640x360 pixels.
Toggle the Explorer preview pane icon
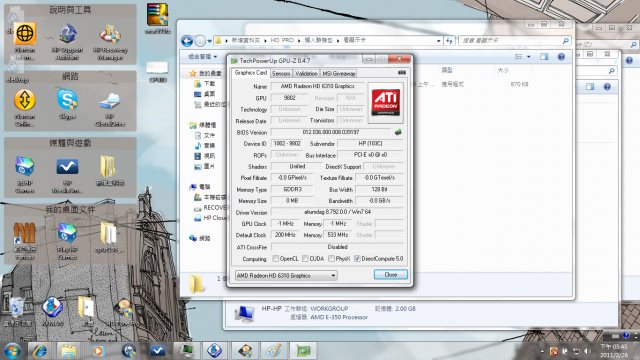(x=544, y=57)
